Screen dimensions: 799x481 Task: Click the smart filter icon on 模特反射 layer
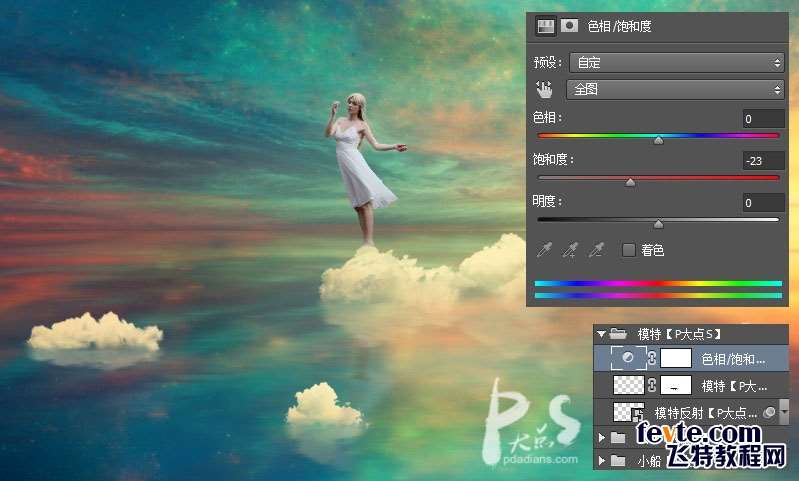tap(769, 412)
